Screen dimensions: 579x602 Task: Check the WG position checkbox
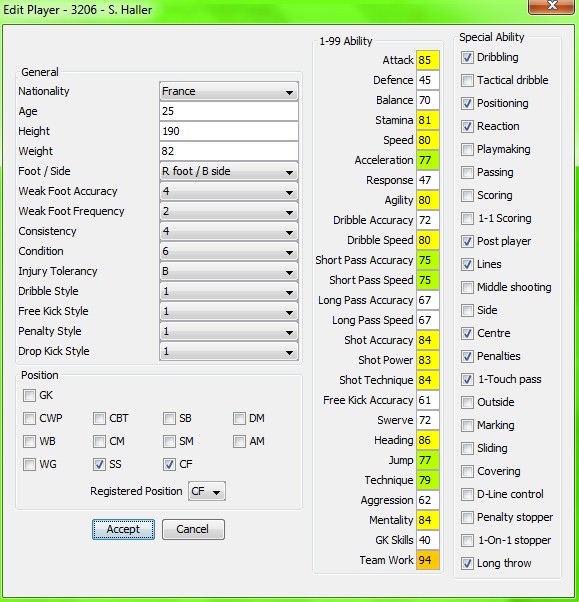[x=29, y=464]
